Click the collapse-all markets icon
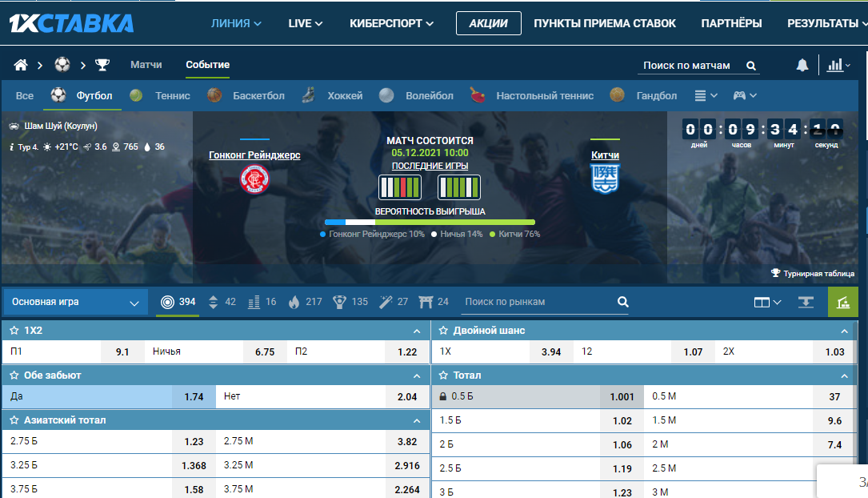868x498 pixels. [x=806, y=302]
